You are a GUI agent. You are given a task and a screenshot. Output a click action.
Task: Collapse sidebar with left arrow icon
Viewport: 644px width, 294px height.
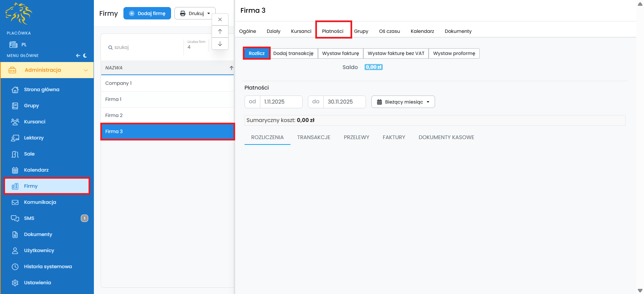(x=78, y=56)
